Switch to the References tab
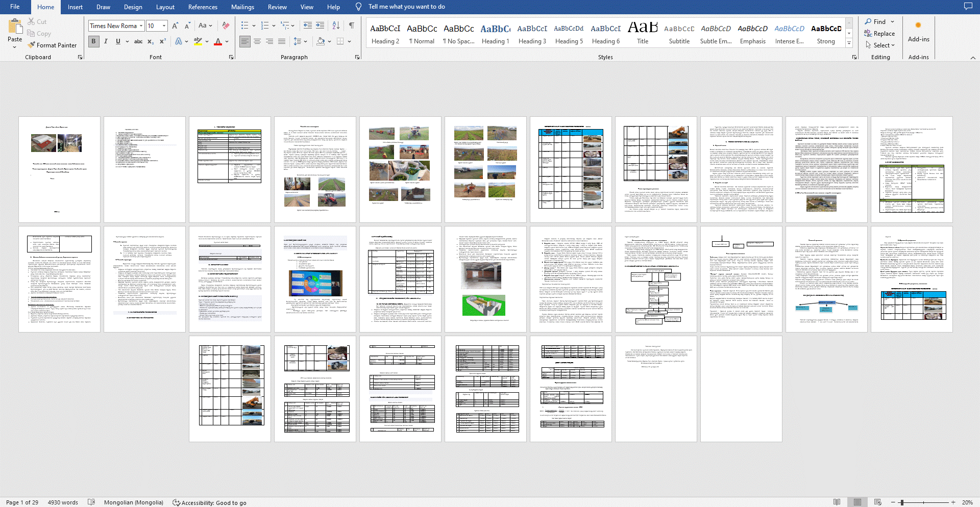This screenshot has width=980, height=507. pyautogui.click(x=203, y=7)
